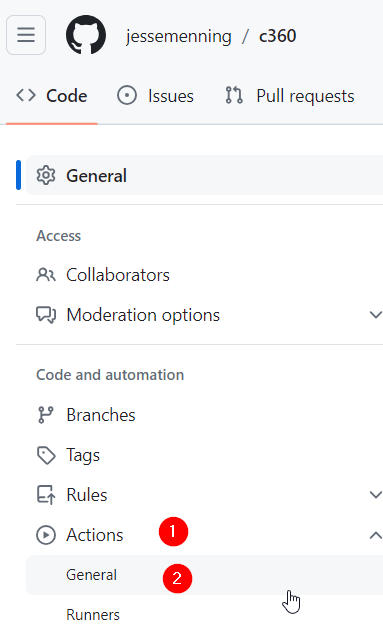Go to the Pull requests tab
Screen dimensions: 383x629
click(x=290, y=96)
